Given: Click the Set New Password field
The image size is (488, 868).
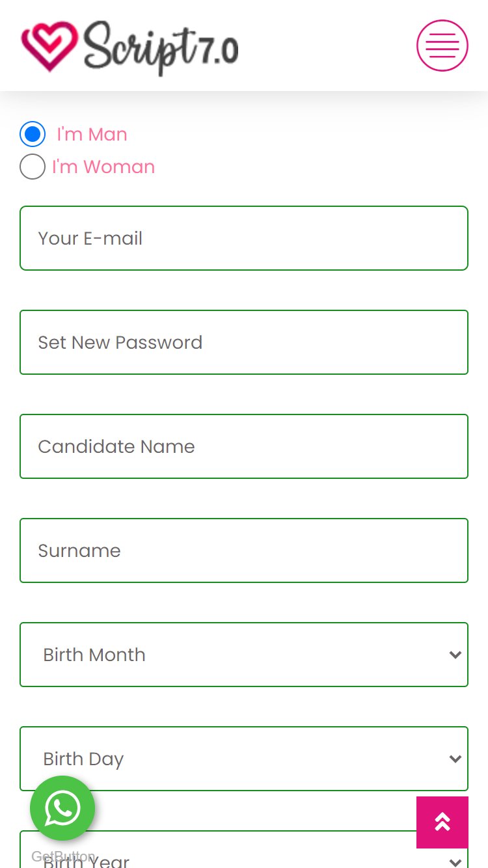Looking at the screenshot, I should click(244, 342).
